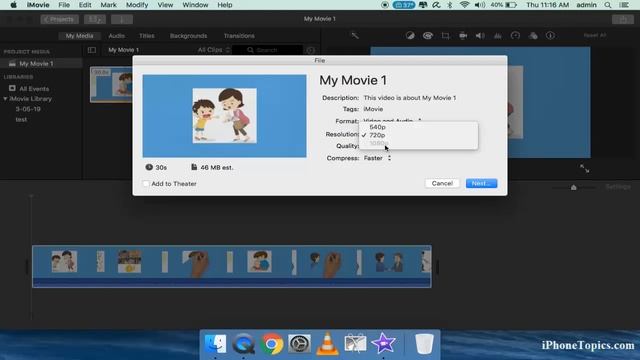
Task: Open the Modify menu
Action: click(x=137, y=5)
